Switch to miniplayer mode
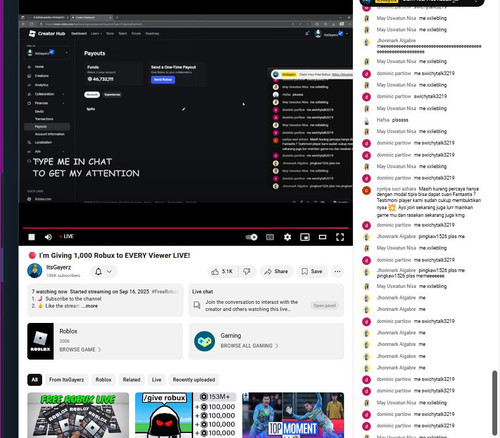 (305, 237)
